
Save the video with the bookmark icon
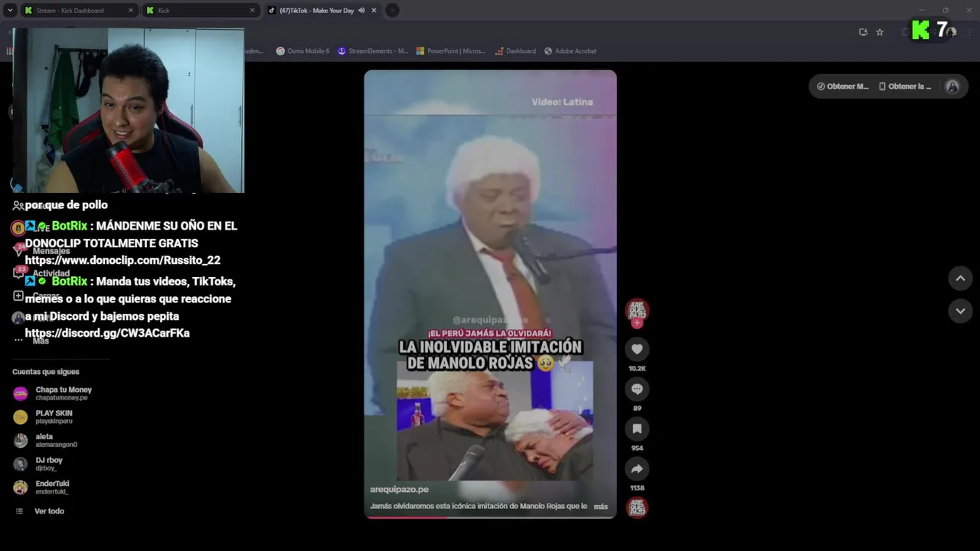coord(637,429)
